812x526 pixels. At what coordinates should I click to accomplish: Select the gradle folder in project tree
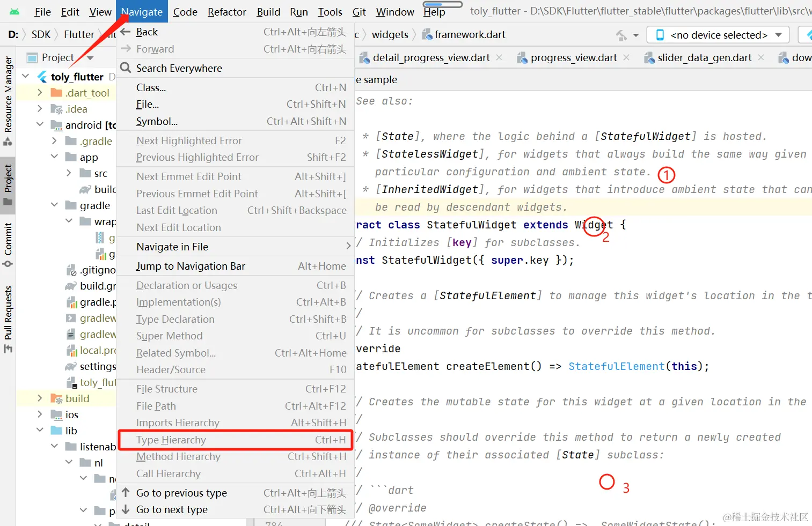pyautogui.click(x=95, y=205)
